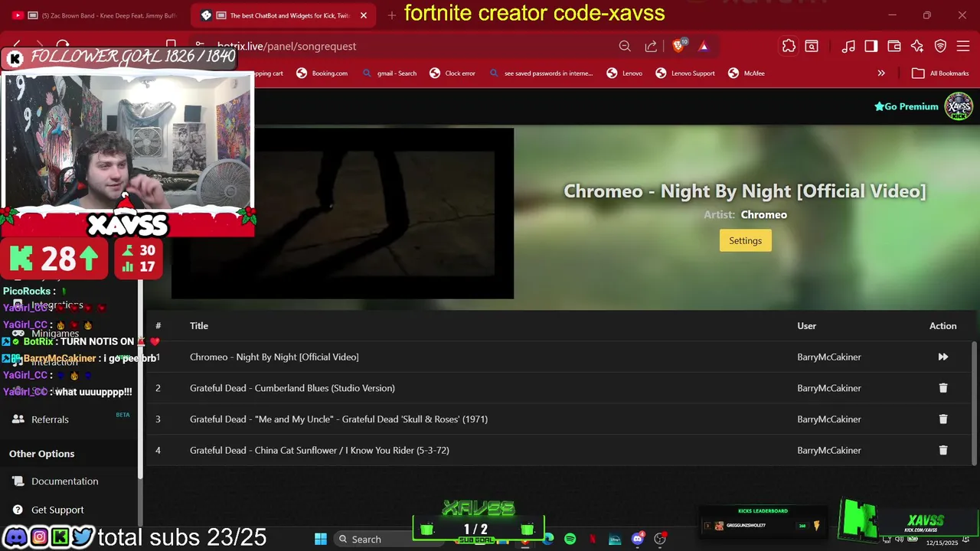Image resolution: width=980 pixels, height=551 pixels.
Task: Open Booking.com bookmark
Action: pos(322,73)
